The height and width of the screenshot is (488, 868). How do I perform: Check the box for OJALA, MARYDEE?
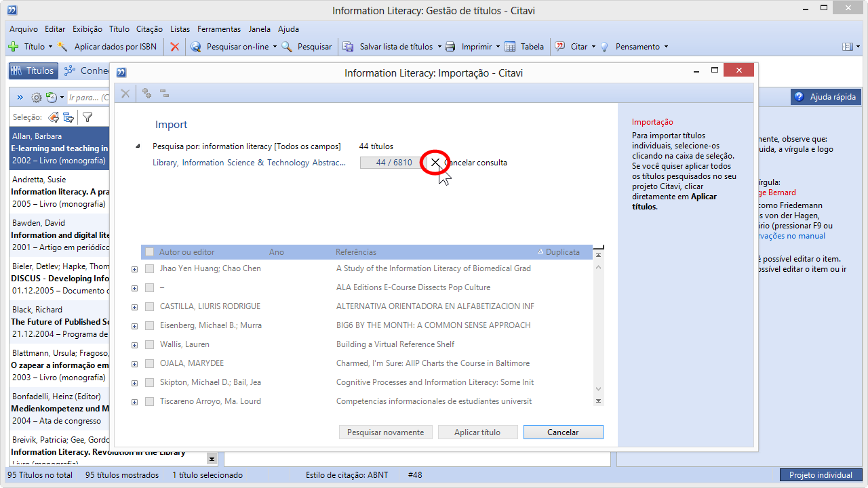[150, 363]
